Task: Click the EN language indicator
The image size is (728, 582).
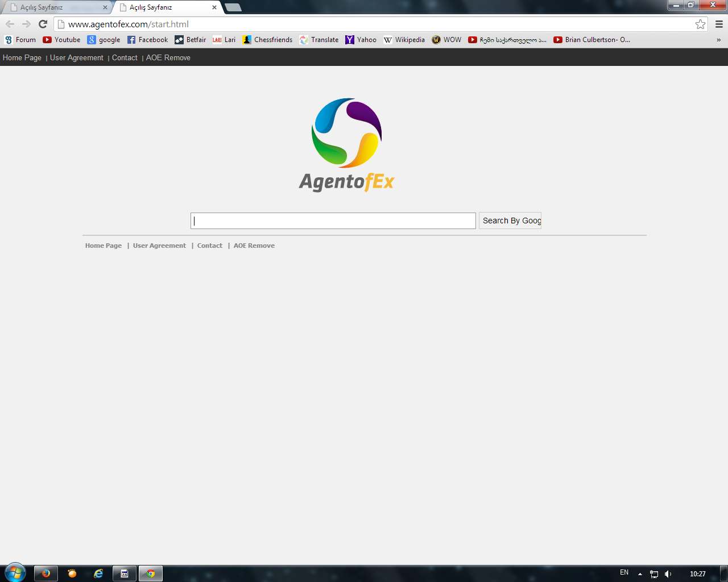Action: click(x=624, y=572)
